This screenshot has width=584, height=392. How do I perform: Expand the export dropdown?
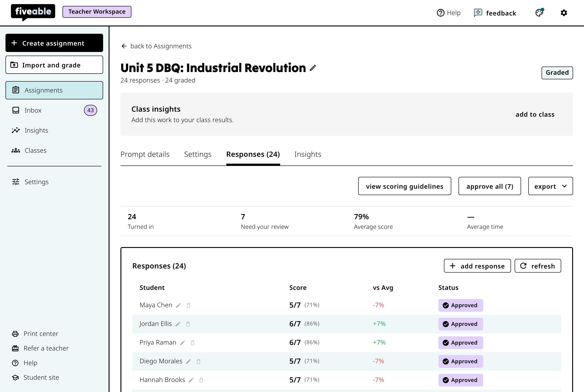pos(550,186)
